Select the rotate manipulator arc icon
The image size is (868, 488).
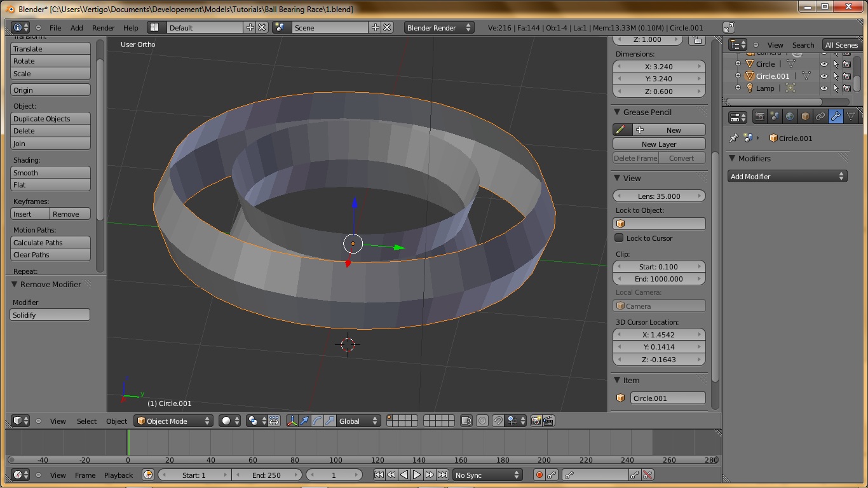coord(318,421)
